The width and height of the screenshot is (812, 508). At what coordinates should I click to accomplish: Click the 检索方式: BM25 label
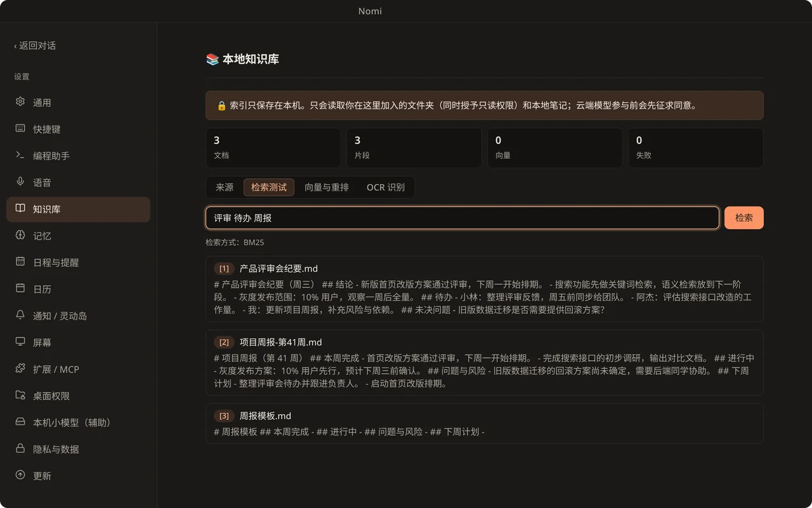click(235, 243)
